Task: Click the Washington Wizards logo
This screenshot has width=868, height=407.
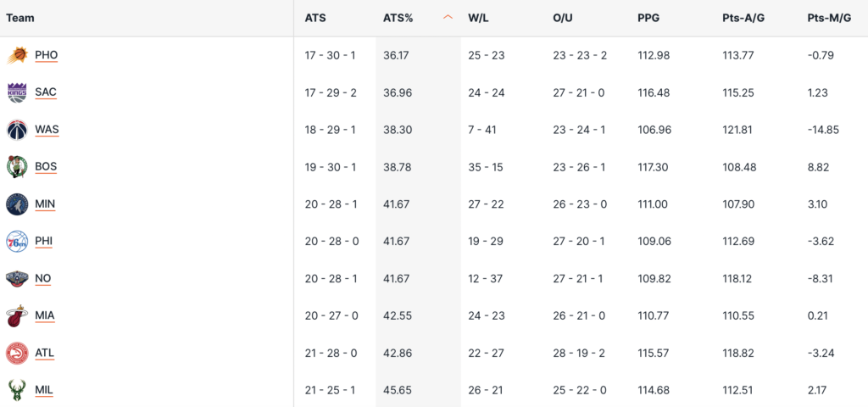Action: tap(17, 130)
